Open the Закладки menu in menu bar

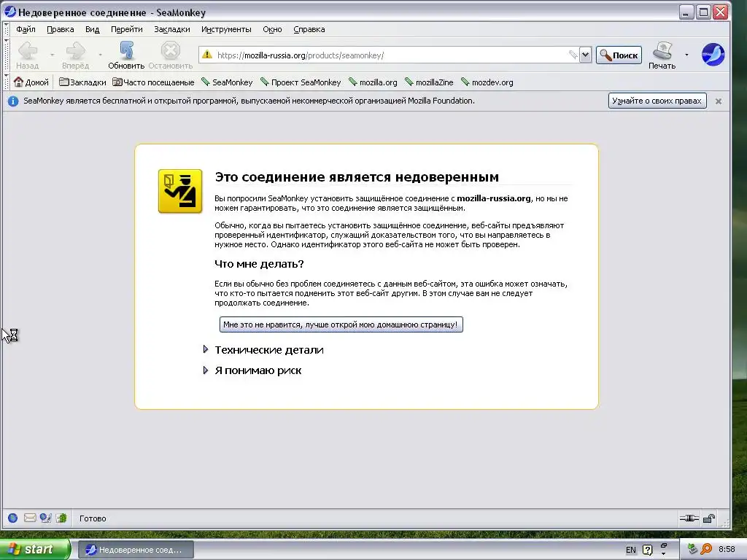click(172, 29)
